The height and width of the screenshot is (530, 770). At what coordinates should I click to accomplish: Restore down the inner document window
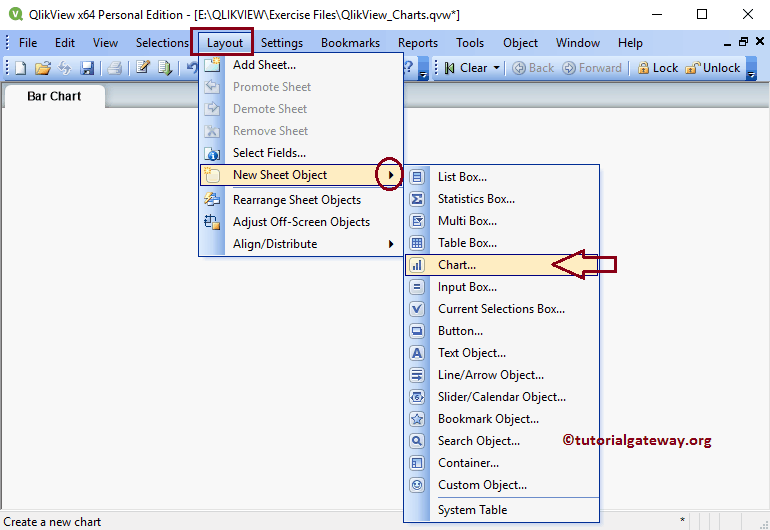coord(743,42)
